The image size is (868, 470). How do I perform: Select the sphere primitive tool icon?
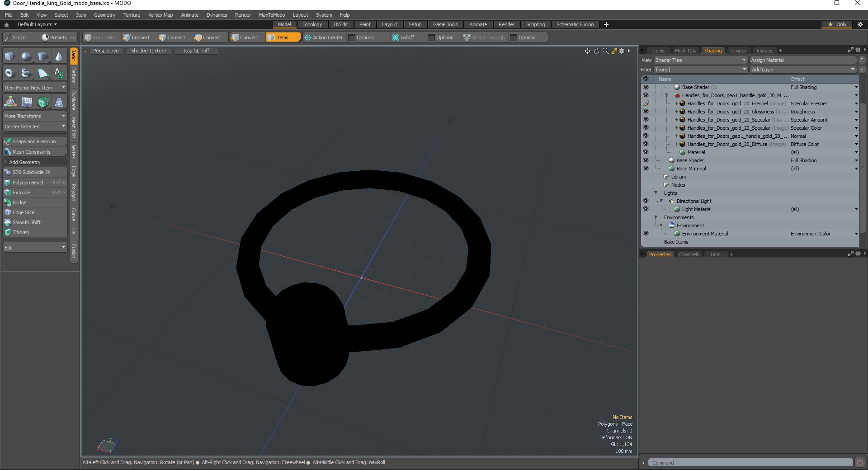26,56
